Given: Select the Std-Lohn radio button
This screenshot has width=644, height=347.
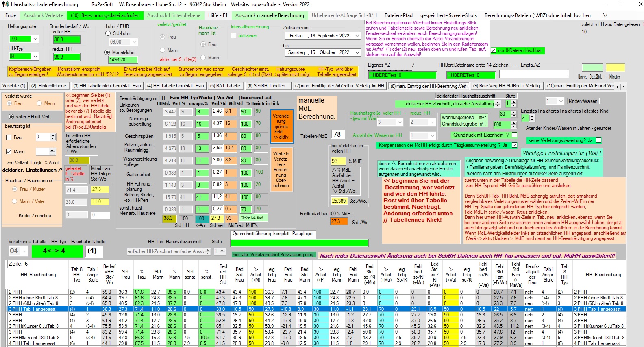Looking at the screenshot, I should tap(107, 33).
